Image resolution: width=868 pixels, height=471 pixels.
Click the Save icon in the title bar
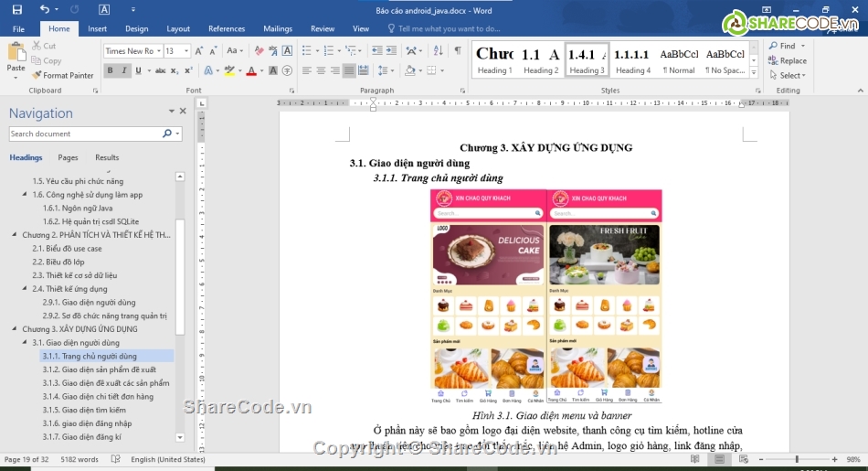point(17,10)
